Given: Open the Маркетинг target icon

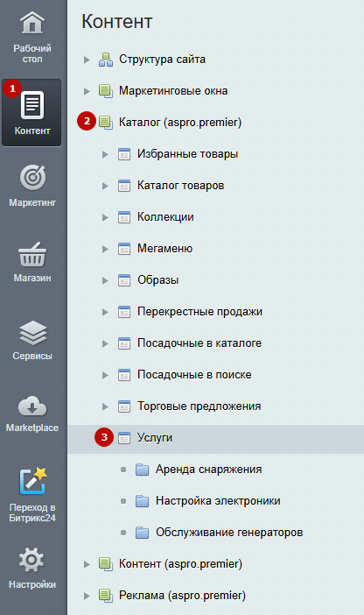Looking at the screenshot, I should point(32,178).
